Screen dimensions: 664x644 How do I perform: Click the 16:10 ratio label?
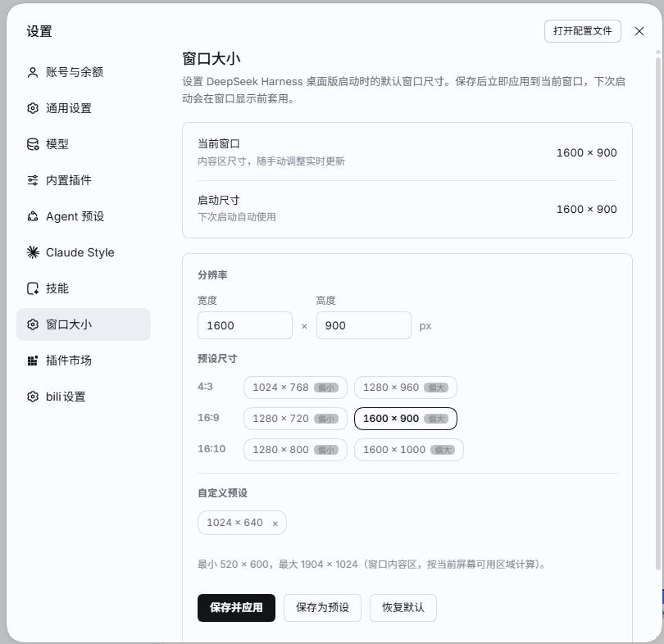(x=211, y=449)
